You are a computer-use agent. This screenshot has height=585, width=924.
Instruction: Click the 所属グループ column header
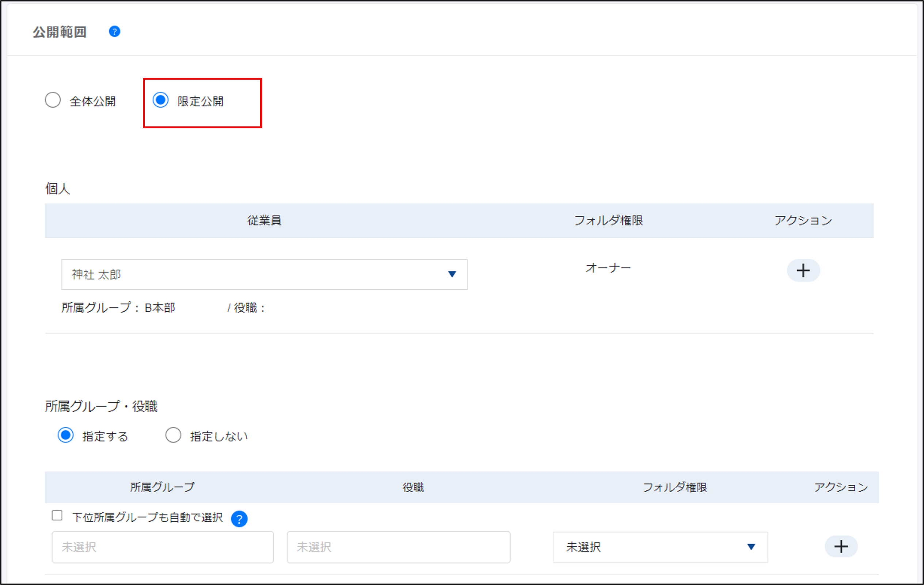162,487
